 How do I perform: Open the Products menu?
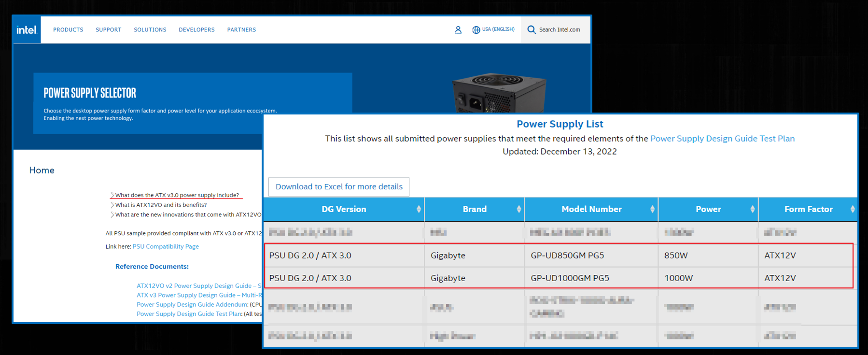[x=68, y=30]
